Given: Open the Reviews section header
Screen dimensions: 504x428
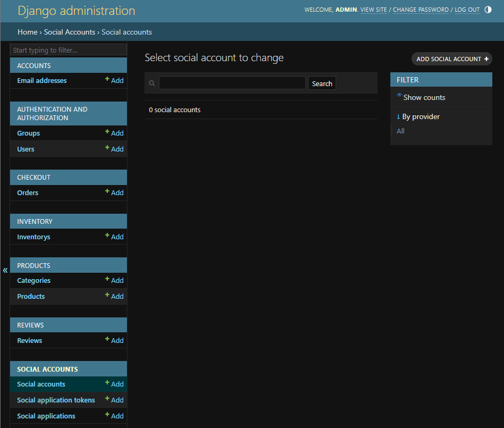Looking at the screenshot, I should 30,325.
